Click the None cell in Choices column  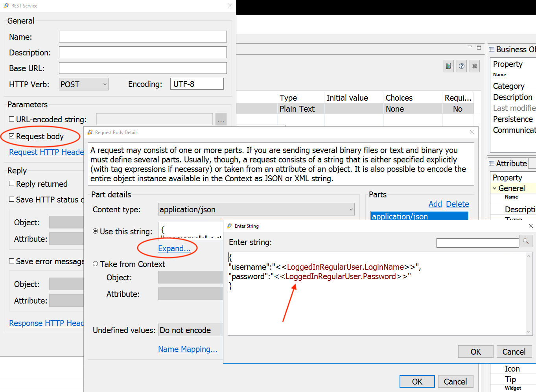pyautogui.click(x=413, y=109)
